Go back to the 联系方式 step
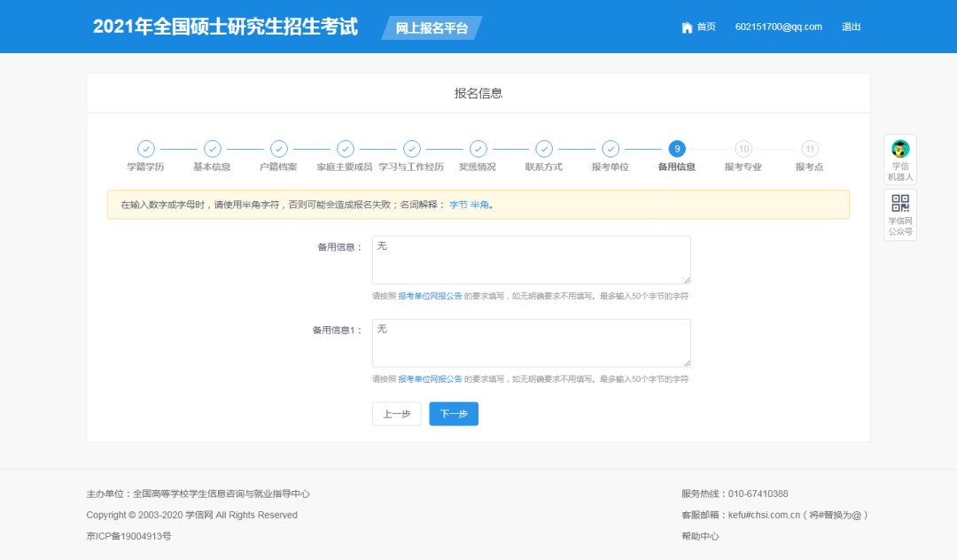957x560 pixels. (x=544, y=150)
